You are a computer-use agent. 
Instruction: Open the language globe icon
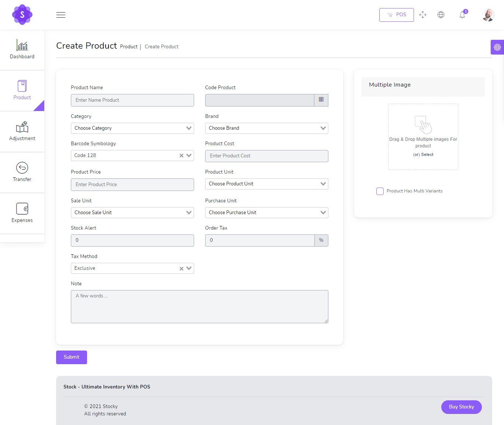(x=441, y=15)
